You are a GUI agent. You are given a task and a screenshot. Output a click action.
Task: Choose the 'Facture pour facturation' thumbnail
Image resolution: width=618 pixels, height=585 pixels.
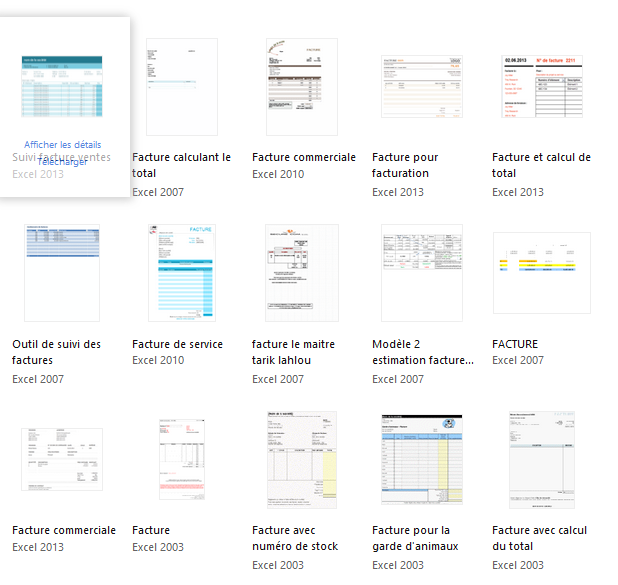coord(422,87)
